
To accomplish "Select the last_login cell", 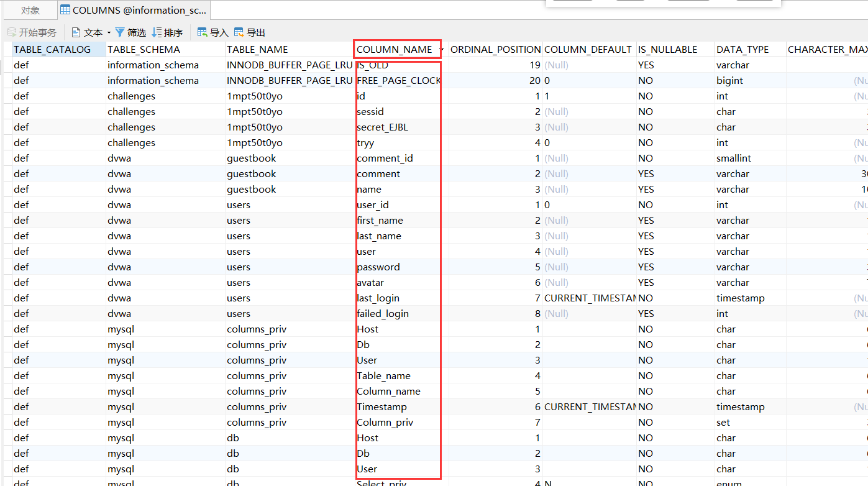I will click(401, 298).
